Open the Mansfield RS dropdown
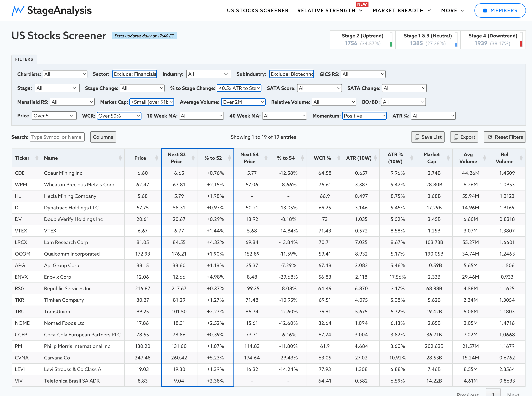532x396 pixels. coord(72,102)
